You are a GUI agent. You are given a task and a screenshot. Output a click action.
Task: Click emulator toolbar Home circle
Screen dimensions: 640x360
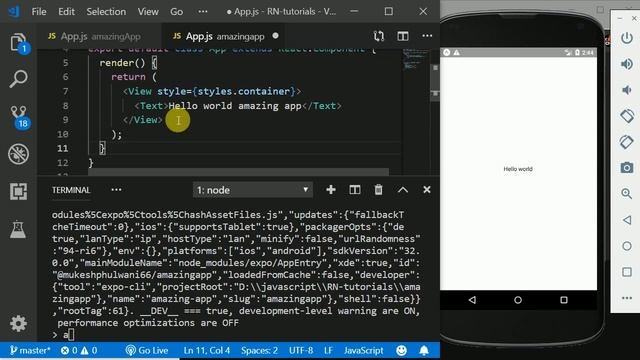point(627,246)
